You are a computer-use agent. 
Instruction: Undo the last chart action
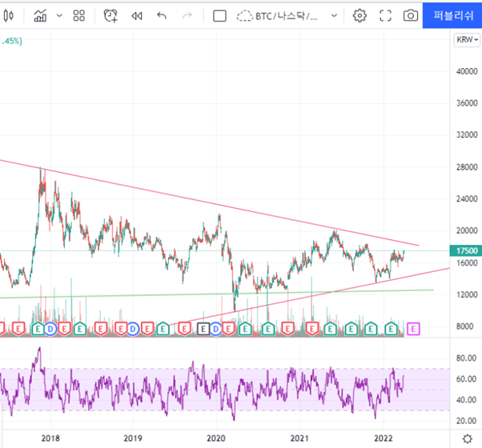[x=162, y=15]
